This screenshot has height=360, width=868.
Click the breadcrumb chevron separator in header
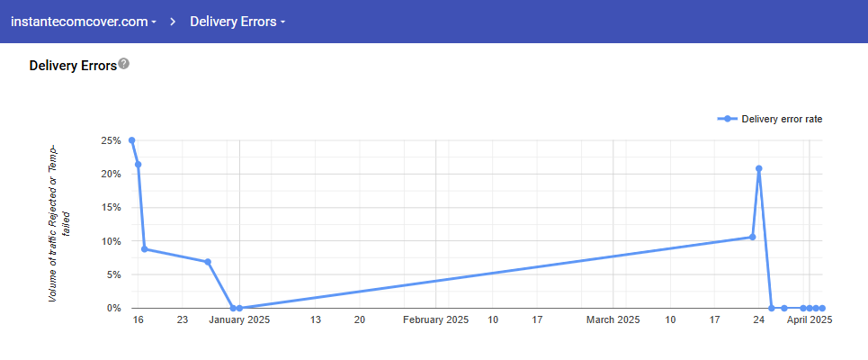172,22
